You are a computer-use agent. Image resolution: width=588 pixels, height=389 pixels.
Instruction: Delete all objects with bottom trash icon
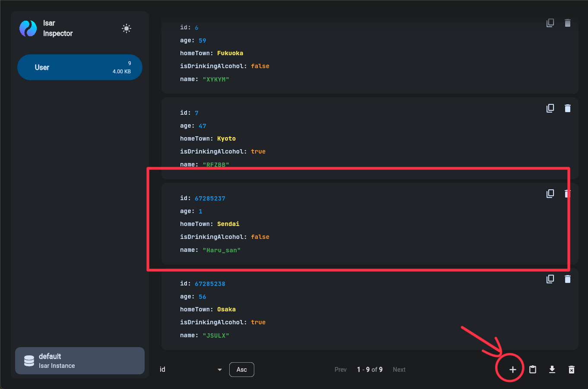pyautogui.click(x=572, y=370)
